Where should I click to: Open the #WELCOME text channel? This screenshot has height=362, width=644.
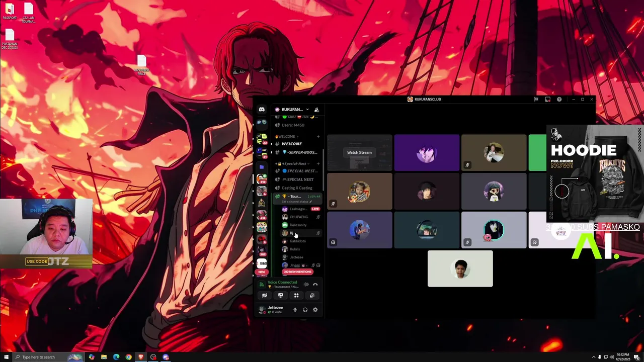(x=297, y=144)
